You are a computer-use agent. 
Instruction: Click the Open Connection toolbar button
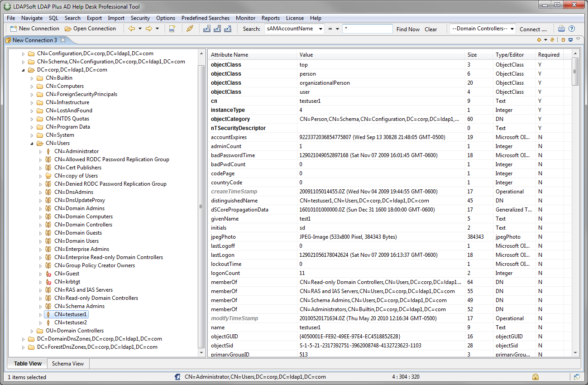90,29
